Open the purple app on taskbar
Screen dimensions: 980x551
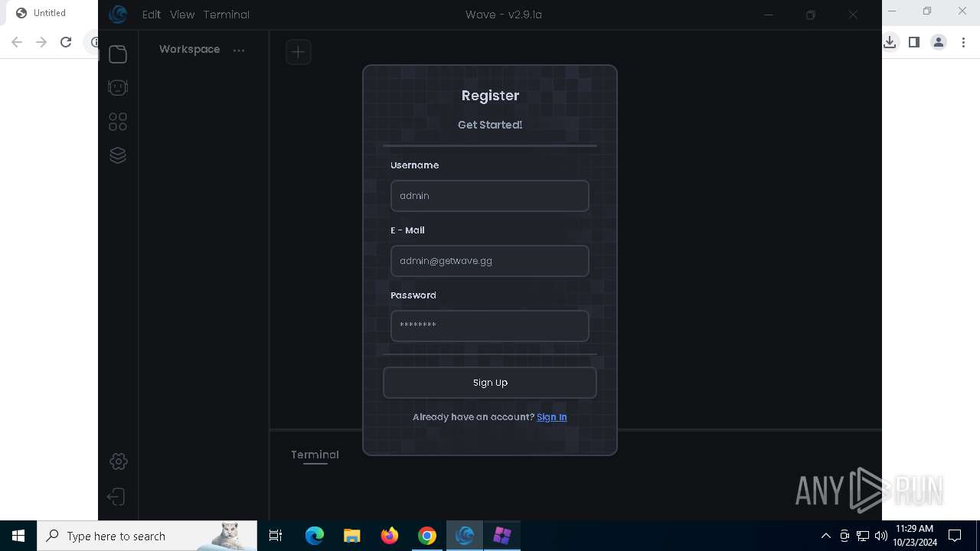(502, 536)
